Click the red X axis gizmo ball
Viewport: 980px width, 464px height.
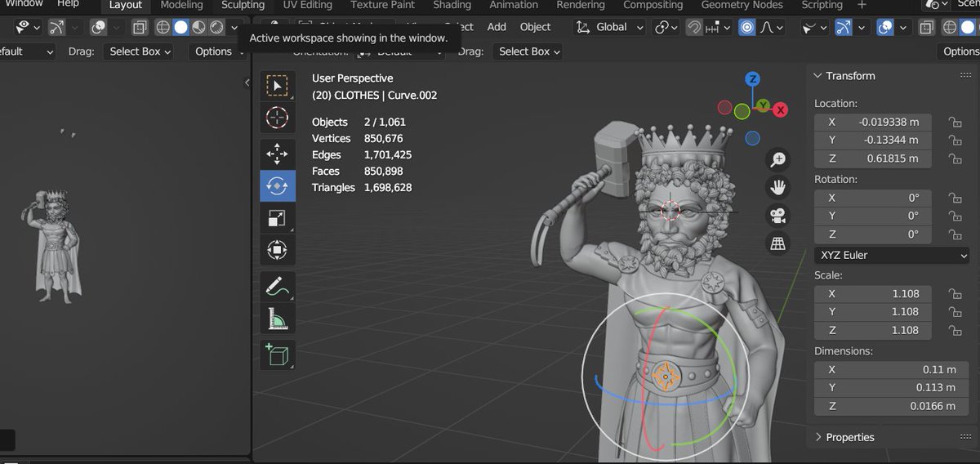tap(781, 109)
